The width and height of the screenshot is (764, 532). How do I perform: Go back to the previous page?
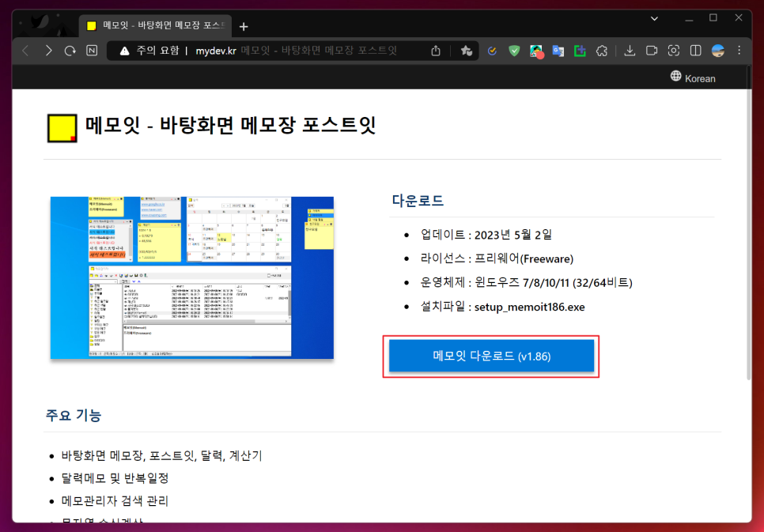(26, 51)
